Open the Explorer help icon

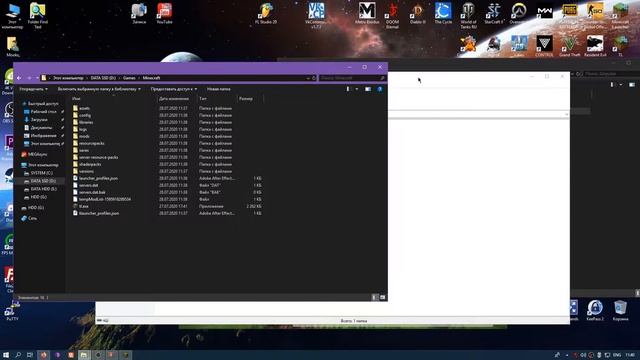click(x=380, y=89)
